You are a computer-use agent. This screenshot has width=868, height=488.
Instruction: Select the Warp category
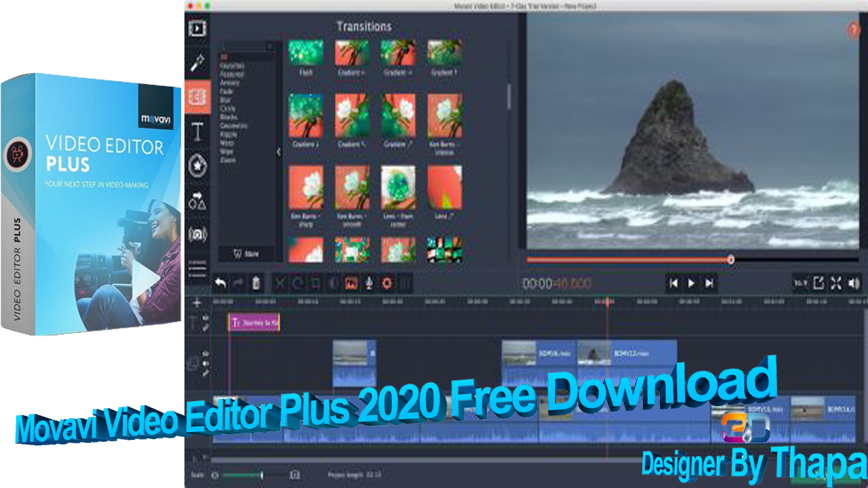226,143
